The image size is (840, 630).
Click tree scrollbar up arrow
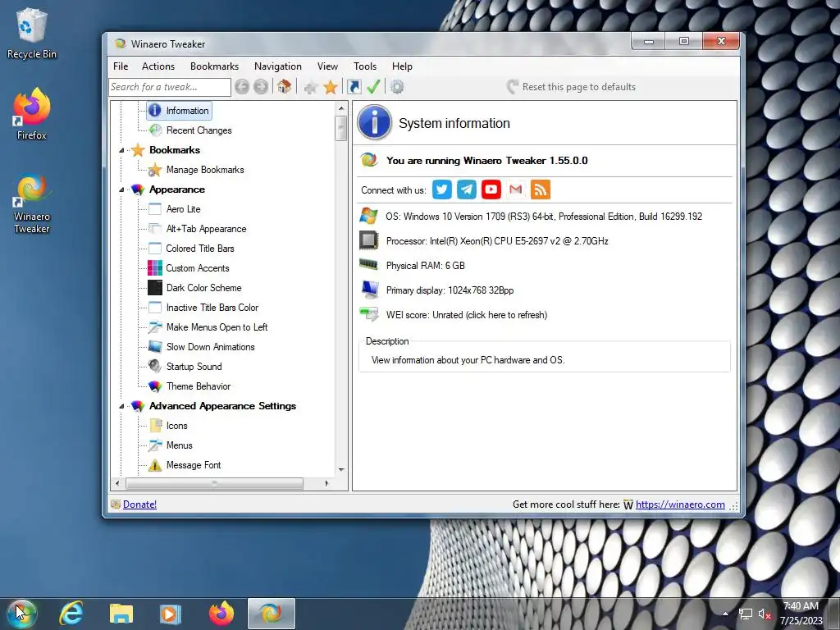click(341, 109)
